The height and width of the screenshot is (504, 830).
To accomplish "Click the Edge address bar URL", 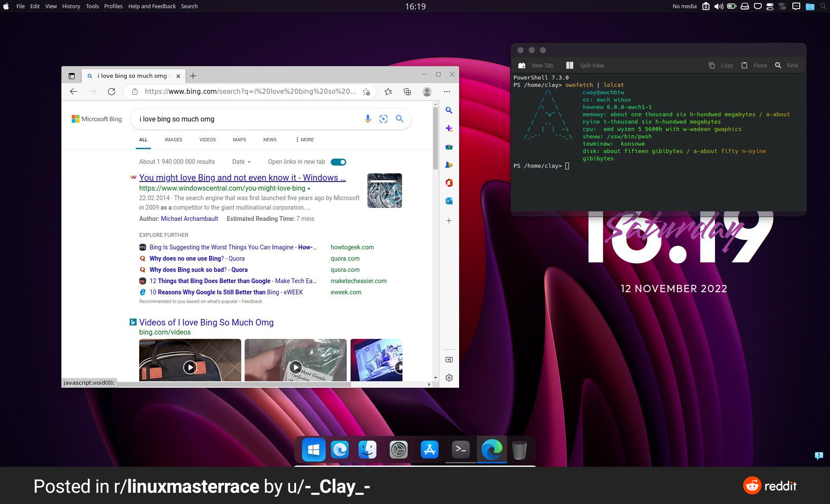I will (x=251, y=92).
